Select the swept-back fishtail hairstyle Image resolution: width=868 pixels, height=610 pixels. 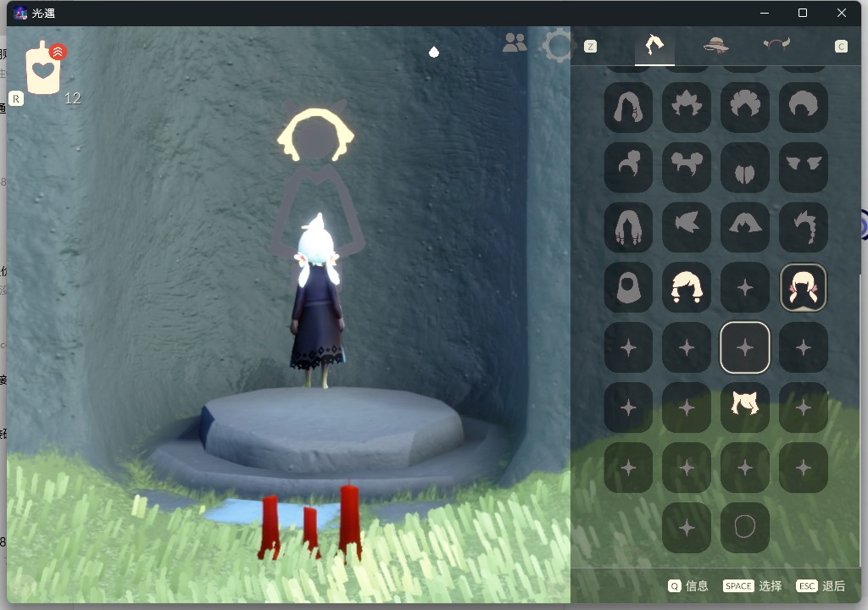click(687, 228)
